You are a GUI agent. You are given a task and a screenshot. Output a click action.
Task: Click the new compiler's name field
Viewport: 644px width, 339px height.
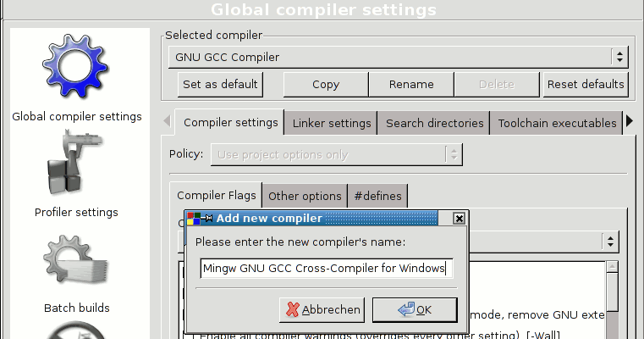point(327,269)
